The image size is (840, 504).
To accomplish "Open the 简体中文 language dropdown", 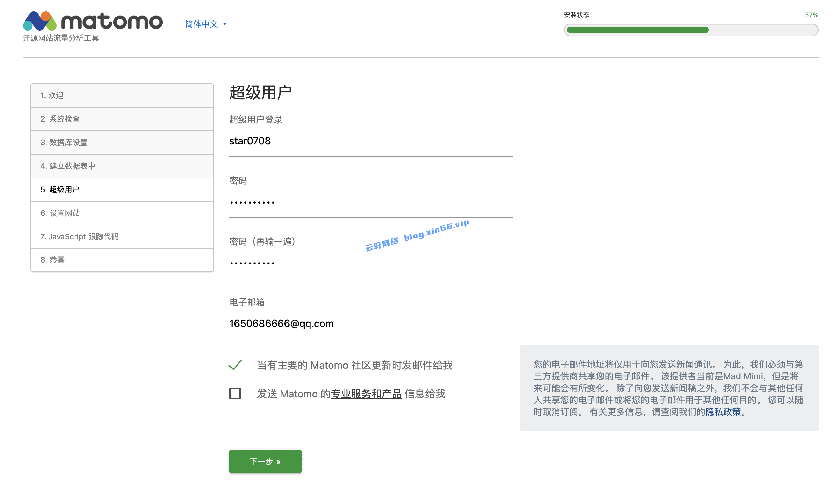I will [206, 24].
